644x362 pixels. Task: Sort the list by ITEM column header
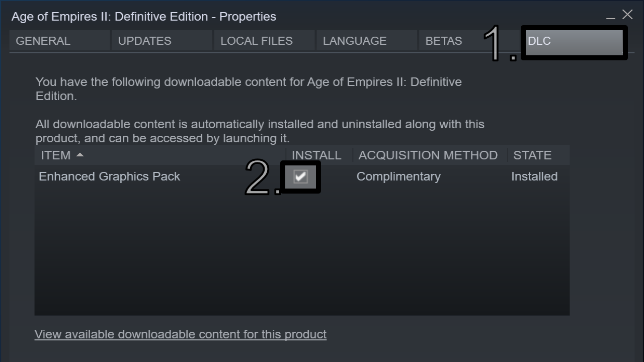(x=56, y=155)
